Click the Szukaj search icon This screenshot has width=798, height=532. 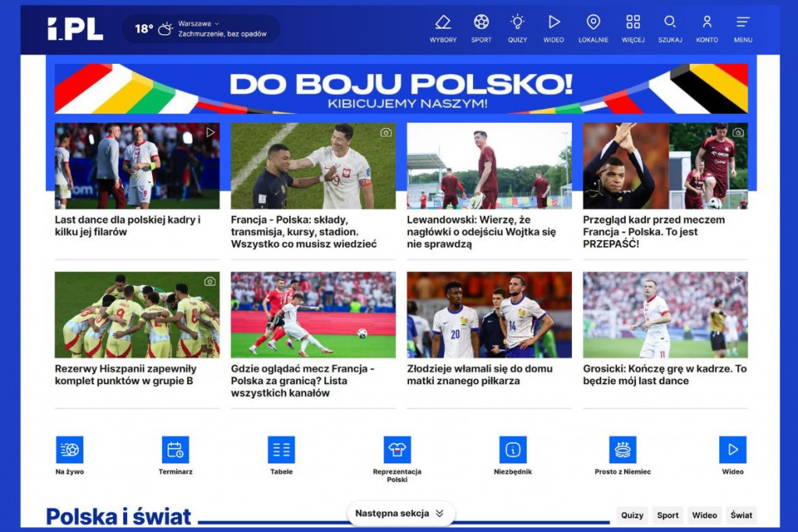pyautogui.click(x=669, y=23)
